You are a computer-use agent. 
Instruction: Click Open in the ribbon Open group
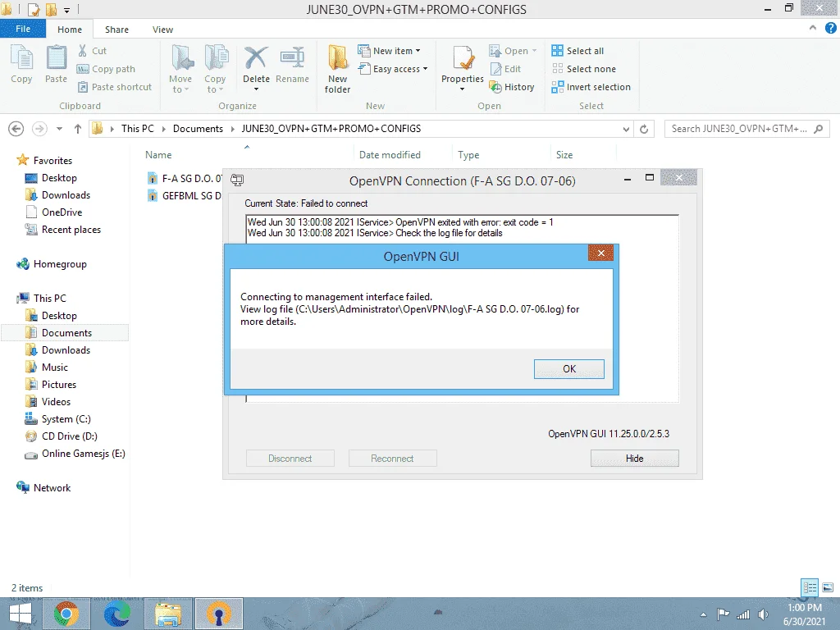(513, 51)
